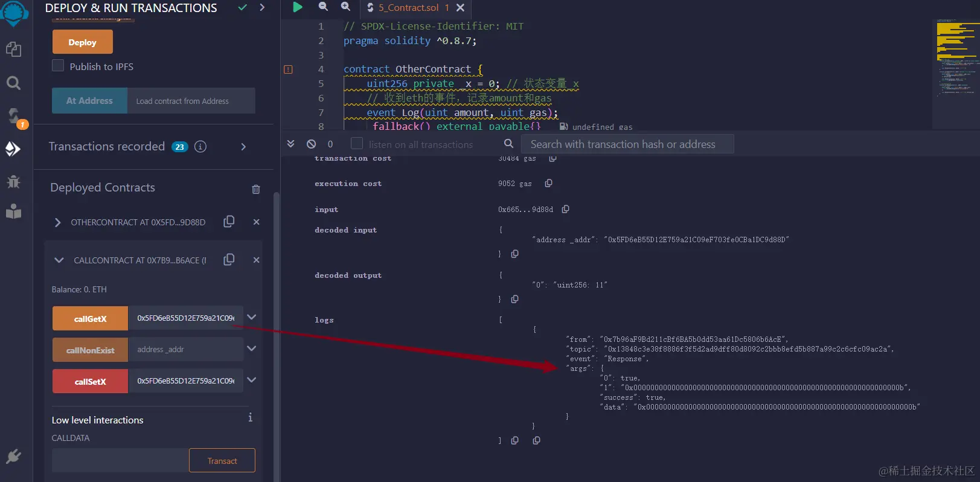Copy the logs as raw data
Viewport: 980px width, 482px height.
536,440
